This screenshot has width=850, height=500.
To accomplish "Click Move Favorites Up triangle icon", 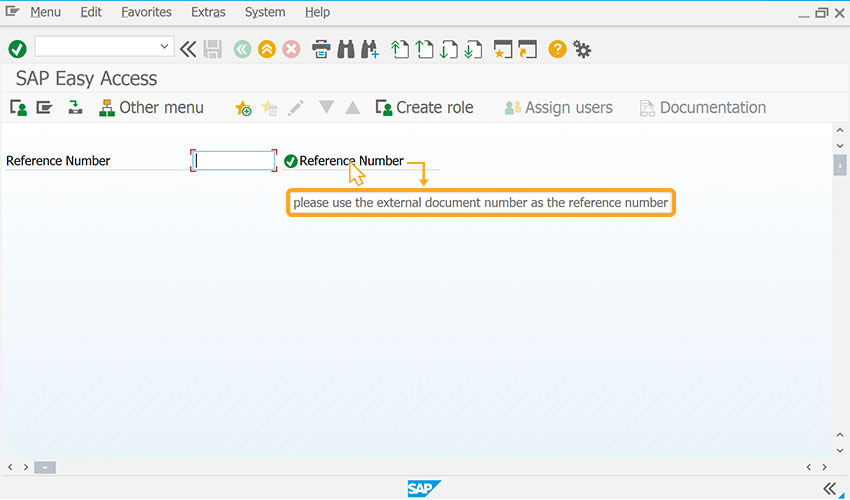I will pyautogui.click(x=352, y=107).
